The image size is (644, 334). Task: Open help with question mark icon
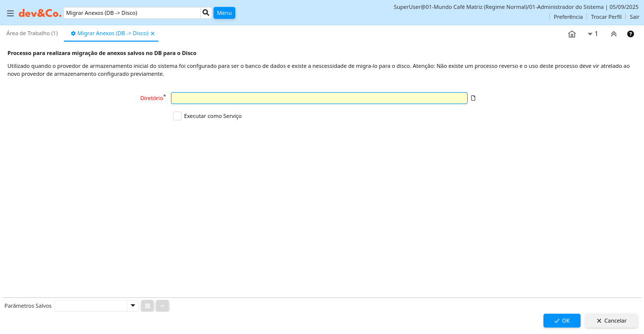tap(630, 34)
